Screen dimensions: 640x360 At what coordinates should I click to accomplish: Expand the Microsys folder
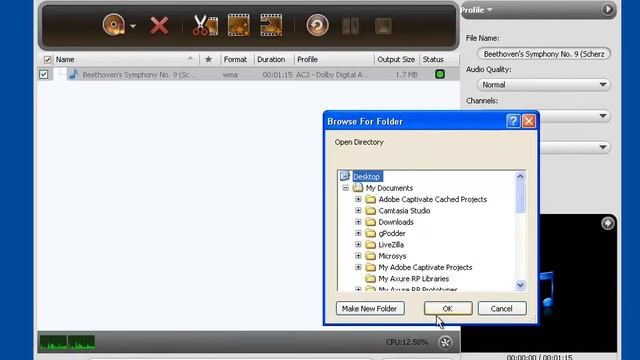click(358, 256)
